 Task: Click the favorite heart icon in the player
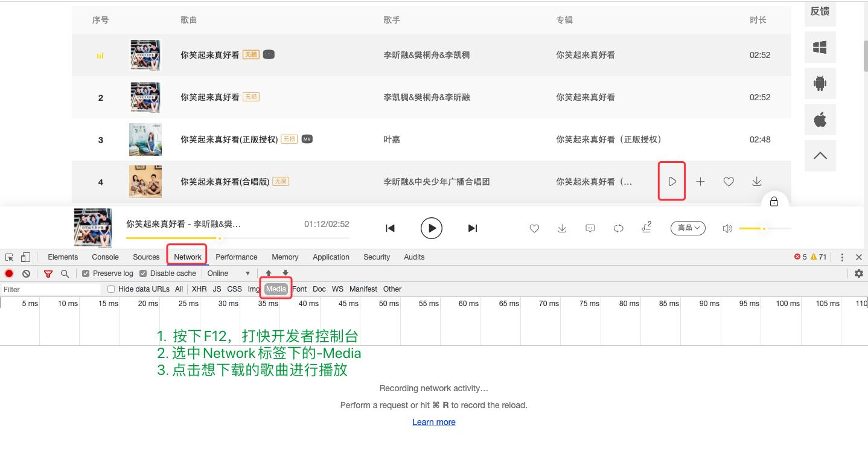click(x=534, y=228)
